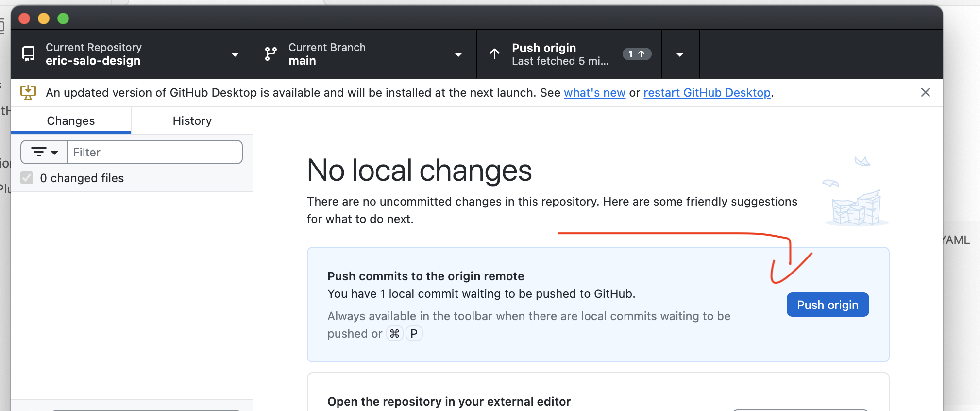Click the git branch icon
Viewport: 980px width, 411px height.
point(270,54)
